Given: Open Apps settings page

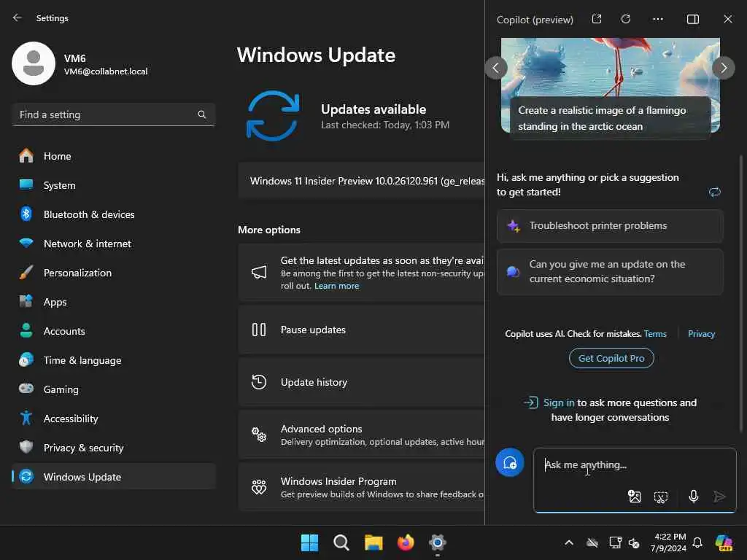Looking at the screenshot, I should (114, 302).
